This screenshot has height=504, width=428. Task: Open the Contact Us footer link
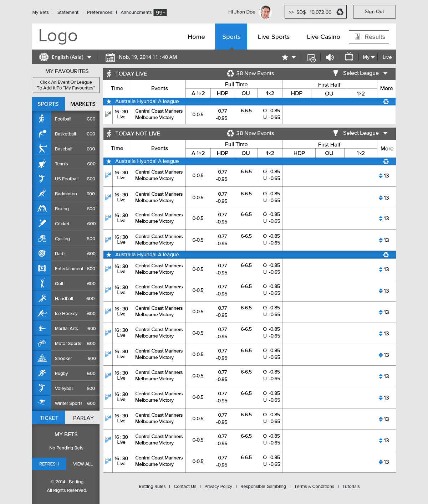(185, 487)
